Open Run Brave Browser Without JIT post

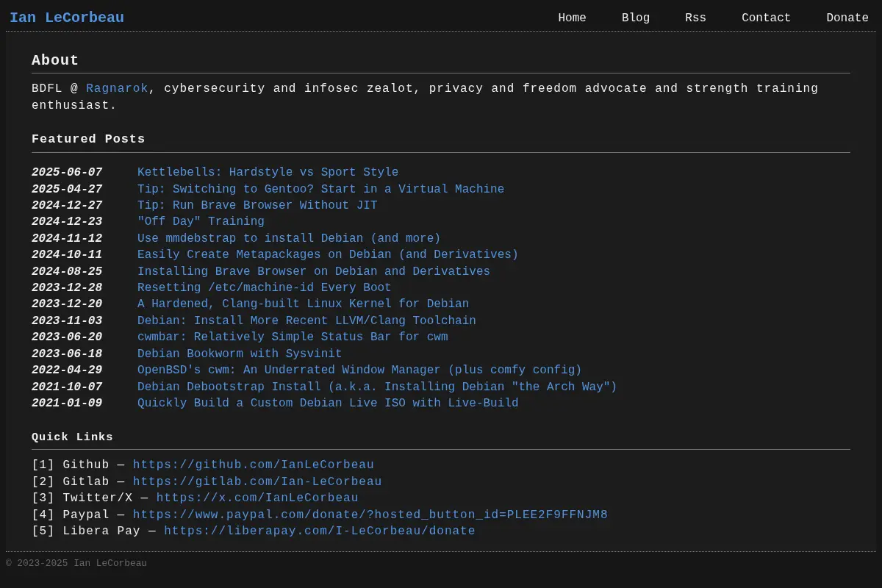pyautogui.click(x=257, y=206)
